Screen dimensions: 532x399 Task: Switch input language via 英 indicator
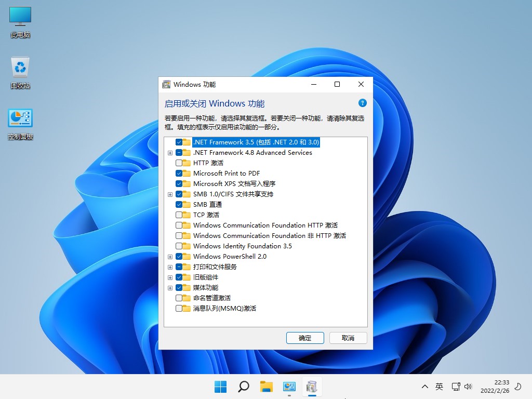pyautogui.click(x=440, y=387)
